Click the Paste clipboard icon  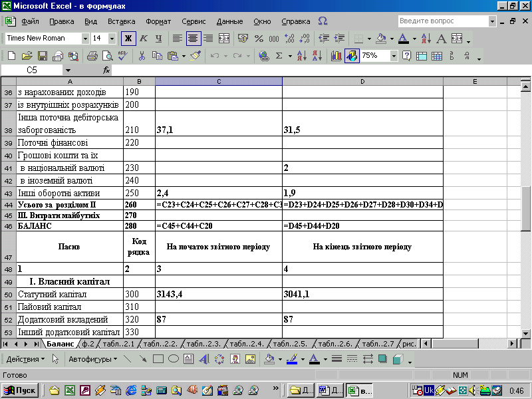[x=173, y=56]
